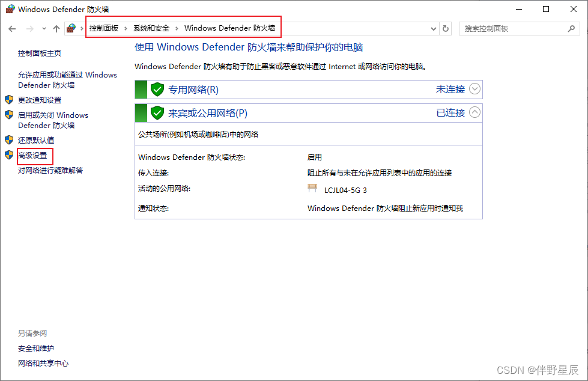Click the Windows Defender 防火墙 breadcrumb
This screenshot has height=381, width=588.
pos(229,28)
